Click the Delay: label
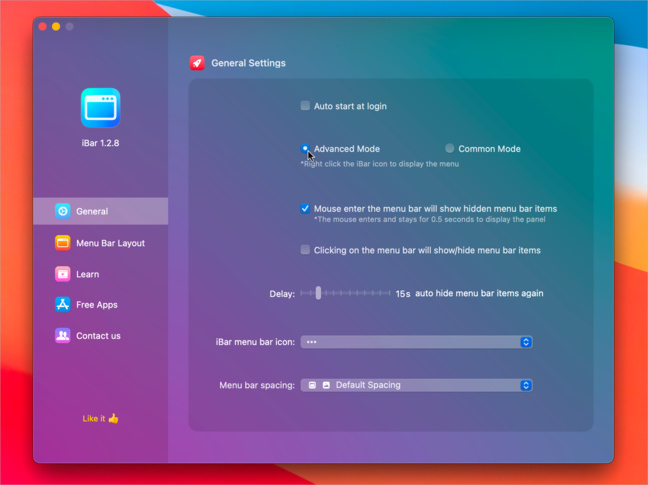648x485 pixels. (x=282, y=294)
